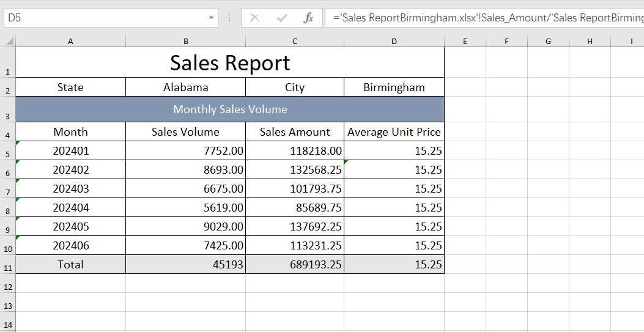Click sales volume cell 9029.00
The width and height of the screenshot is (644, 332).
click(x=186, y=226)
